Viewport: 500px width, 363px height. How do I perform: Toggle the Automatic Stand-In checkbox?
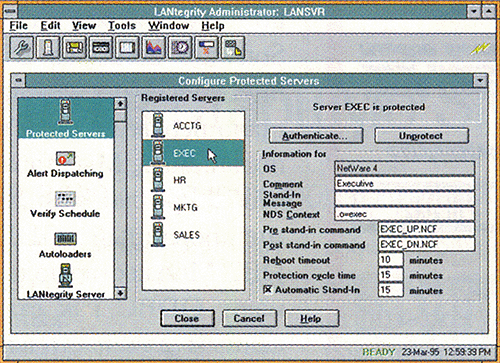[x=267, y=290]
